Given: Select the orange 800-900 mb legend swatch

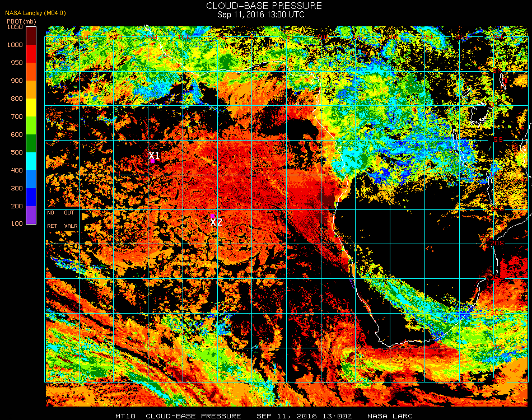Looking at the screenshot, I should pos(31,90).
